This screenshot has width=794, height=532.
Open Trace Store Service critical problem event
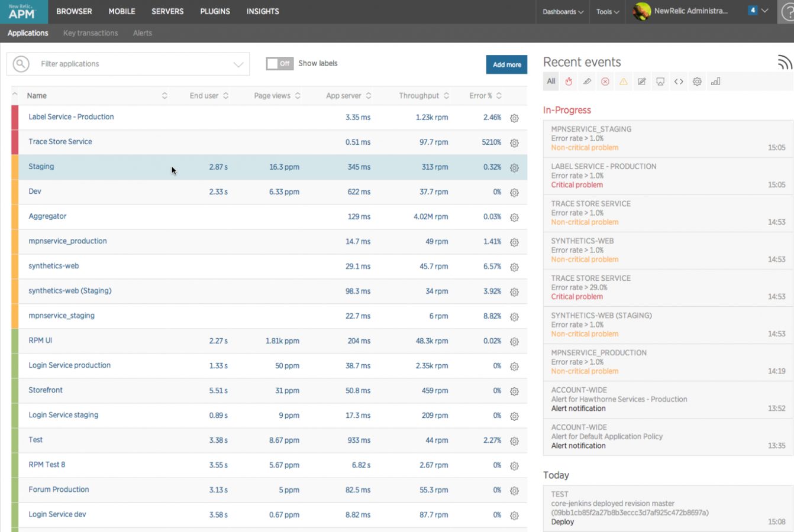pyautogui.click(x=668, y=287)
